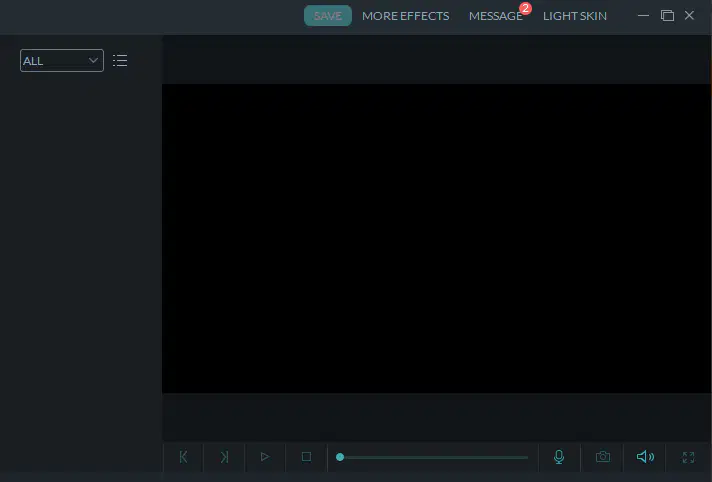This screenshot has height=482, width=712.
Task: Close the application window
Action: tap(689, 15)
